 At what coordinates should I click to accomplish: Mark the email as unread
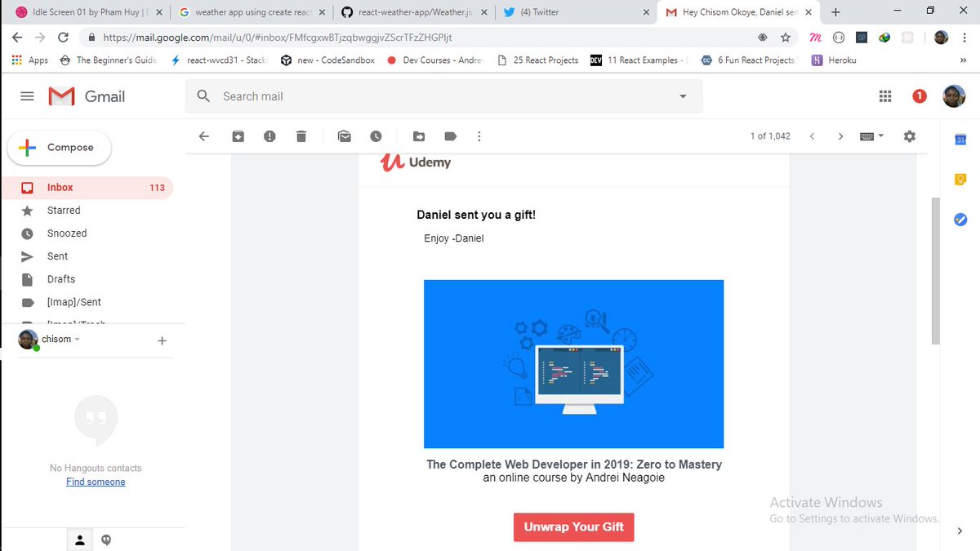345,136
